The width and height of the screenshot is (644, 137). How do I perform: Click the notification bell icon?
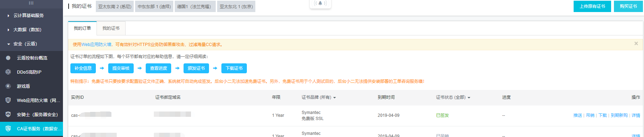click(x=320, y=3)
